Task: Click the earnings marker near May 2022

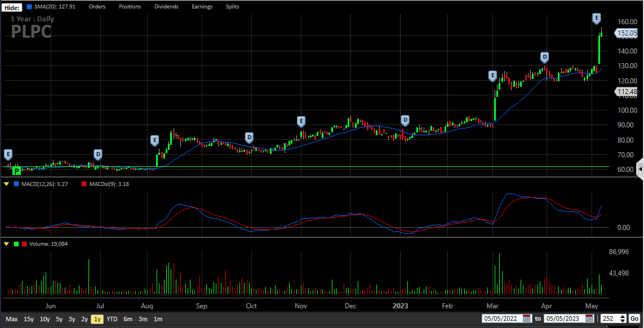Action: click(8, 154)
